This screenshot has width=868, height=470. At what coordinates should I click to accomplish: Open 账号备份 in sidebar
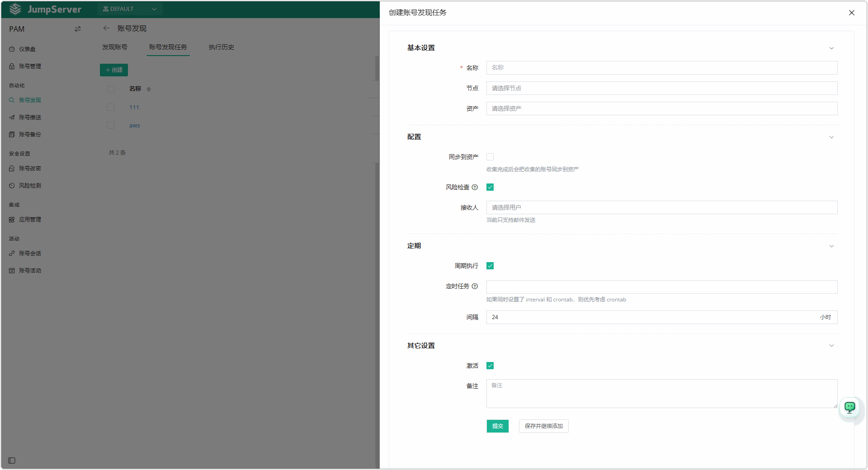(30, 135)
